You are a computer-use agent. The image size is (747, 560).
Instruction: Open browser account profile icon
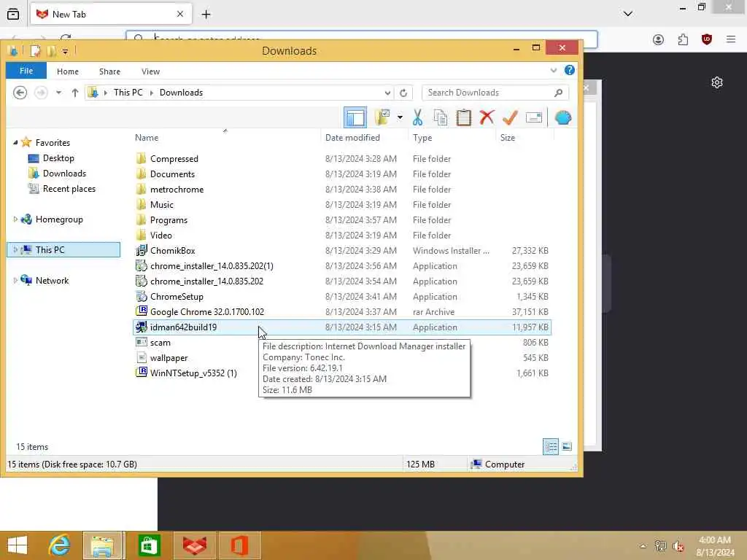(658, 39)
